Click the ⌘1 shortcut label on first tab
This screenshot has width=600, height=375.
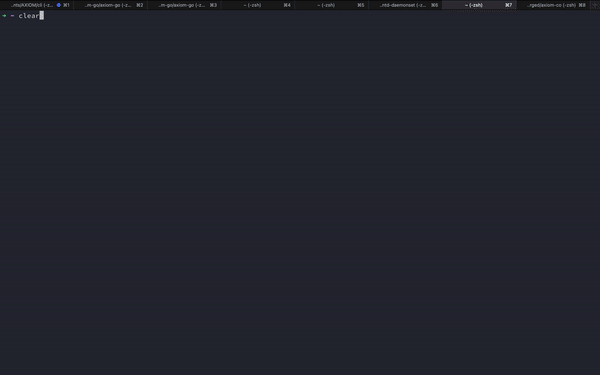[66, 5]
